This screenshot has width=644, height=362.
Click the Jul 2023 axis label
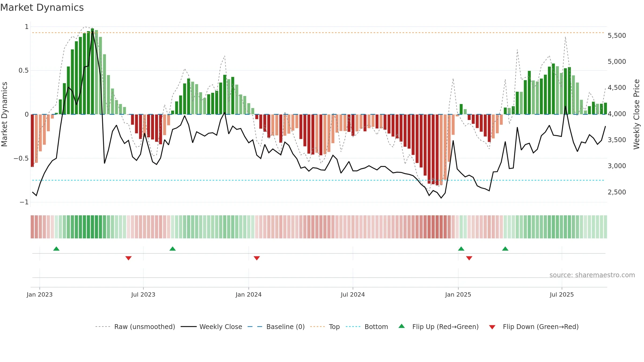pos(143,294)
